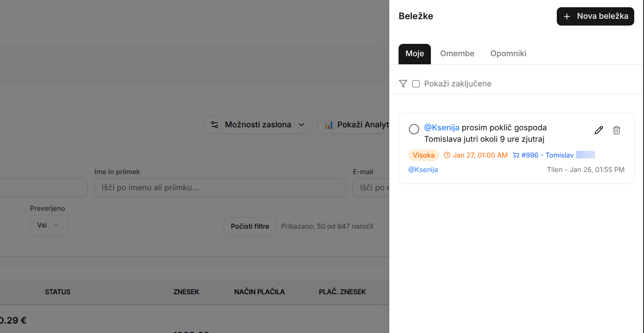Click the chart icon on Pokaži Analytics
Viewport: 644px width, 333px height.
(x=328, y=125)
